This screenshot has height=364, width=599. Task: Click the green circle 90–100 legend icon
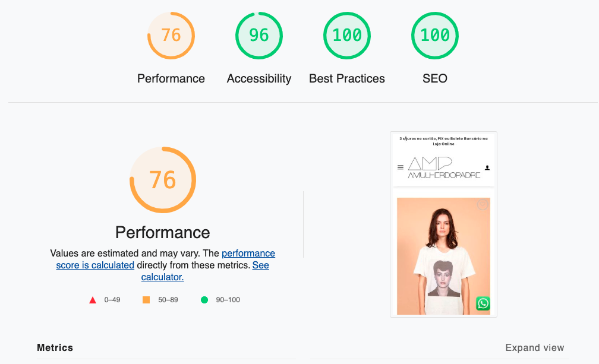[x=204, y=300]
